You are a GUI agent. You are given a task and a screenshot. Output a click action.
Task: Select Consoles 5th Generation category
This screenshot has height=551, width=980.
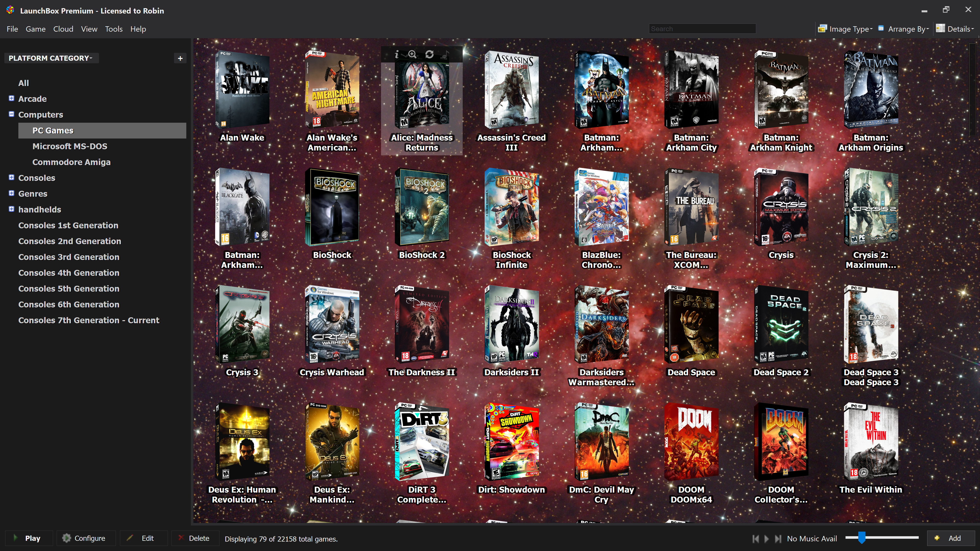(x=69, y=289)
